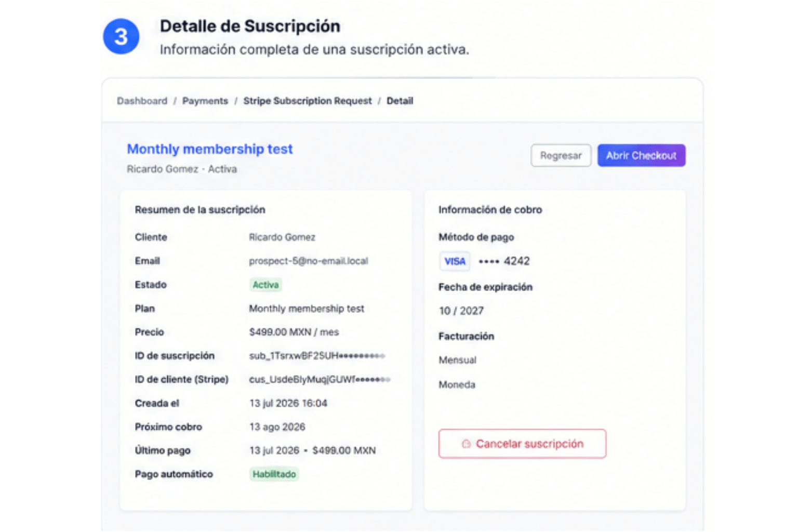798x532 pixels.
Task: Click the Creada el label
Action: (x=157, y=403)
